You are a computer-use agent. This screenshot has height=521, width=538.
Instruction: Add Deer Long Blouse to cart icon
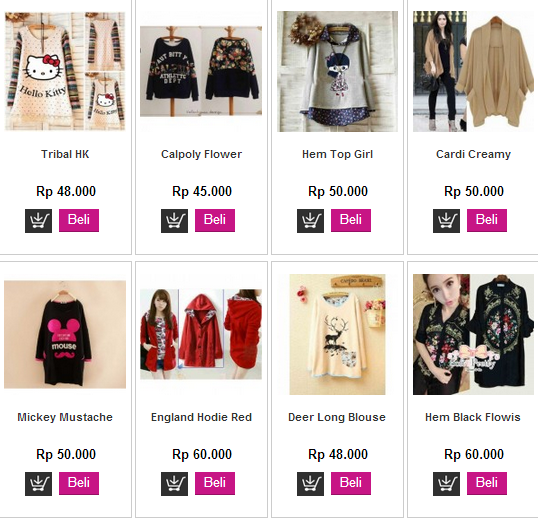click(x=310, y=484)
